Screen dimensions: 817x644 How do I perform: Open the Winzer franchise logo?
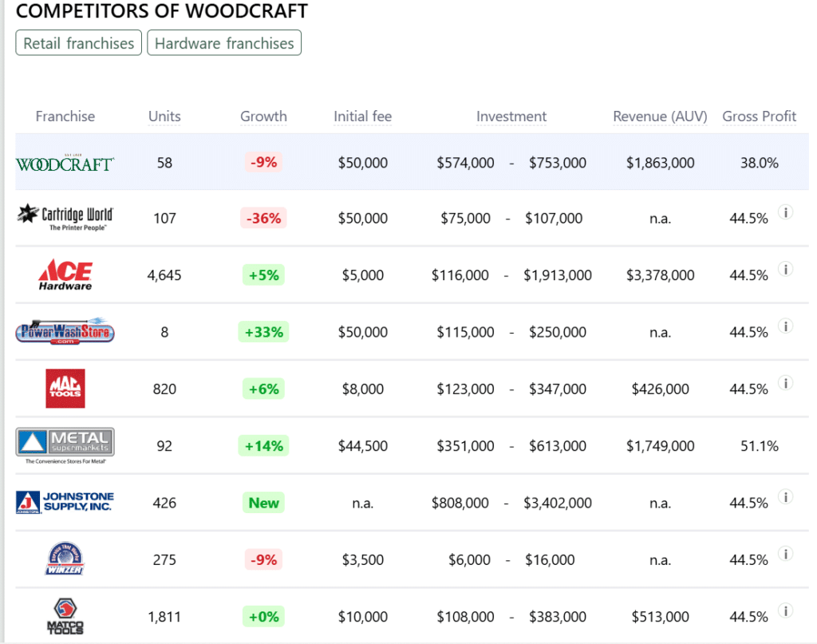(x=65, y=559)
